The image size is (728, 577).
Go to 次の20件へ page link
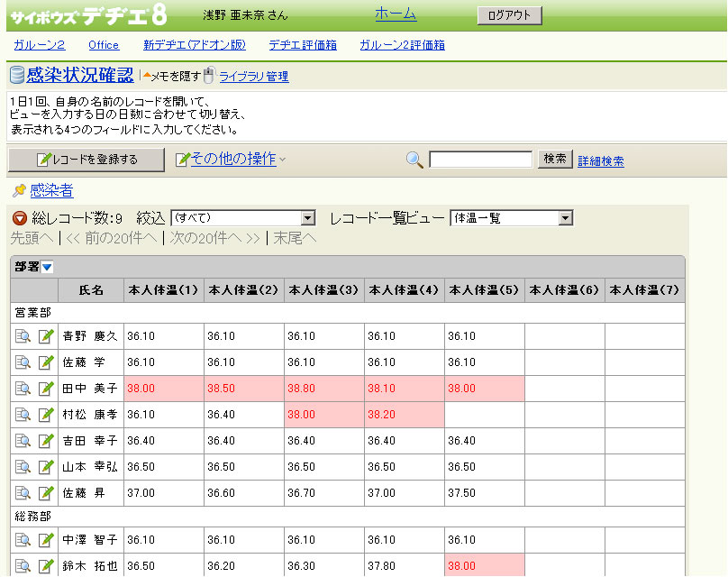pyautogui.click(x=214, y=238)
